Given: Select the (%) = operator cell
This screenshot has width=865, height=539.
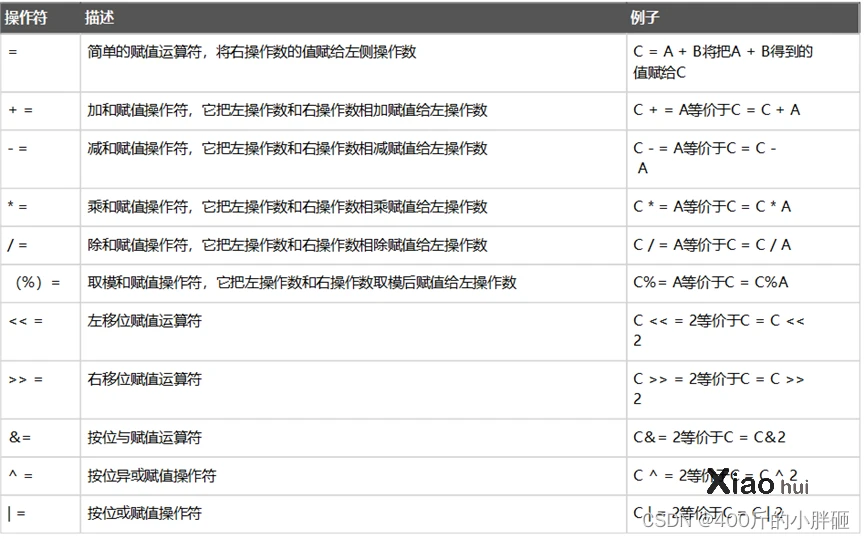Looking at the screenshot, I should (x=37, y=283).
